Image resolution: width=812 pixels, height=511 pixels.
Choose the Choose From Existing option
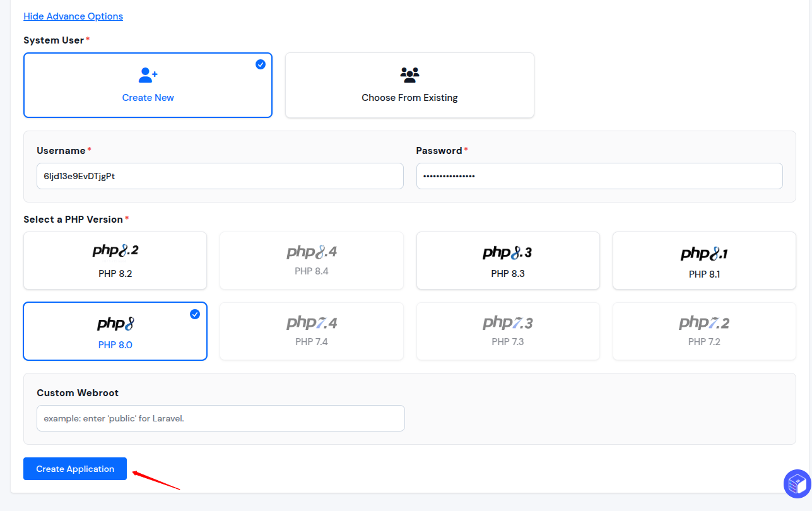409,85
